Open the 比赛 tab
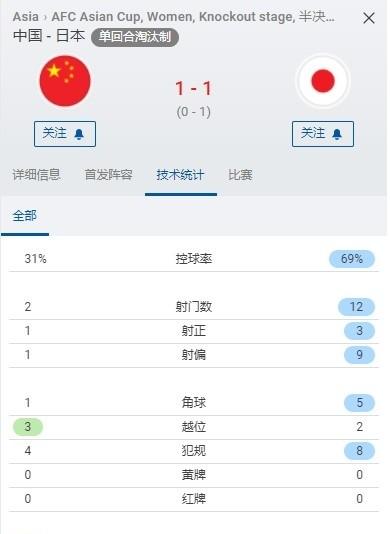This screenshot has height=534, width=390. (240, 175)
